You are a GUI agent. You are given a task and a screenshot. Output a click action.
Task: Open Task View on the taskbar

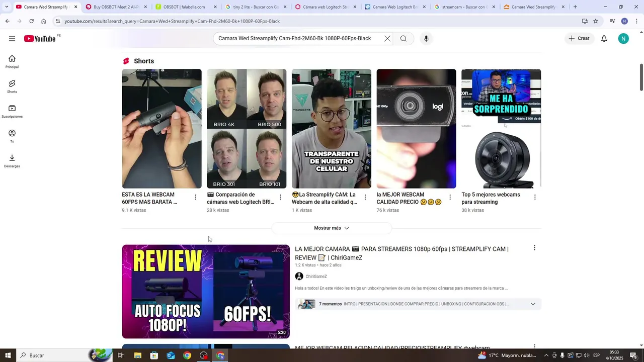(121, 355)
